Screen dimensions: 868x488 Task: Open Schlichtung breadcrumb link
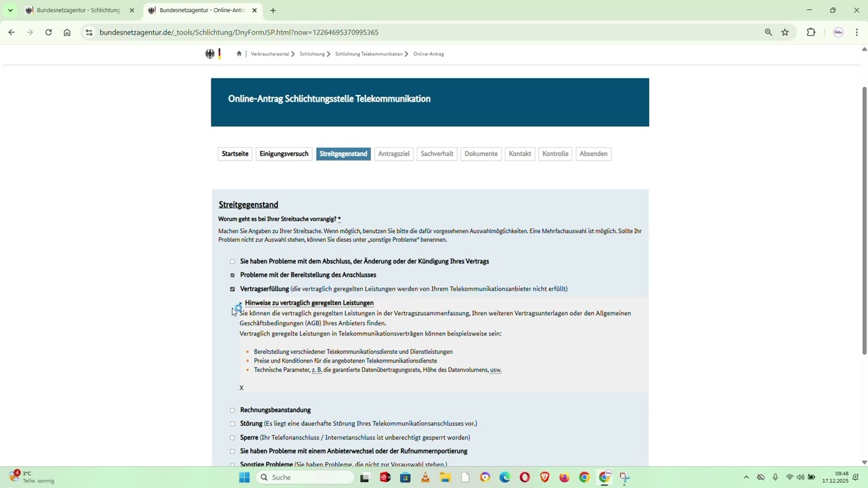point(313,54)
